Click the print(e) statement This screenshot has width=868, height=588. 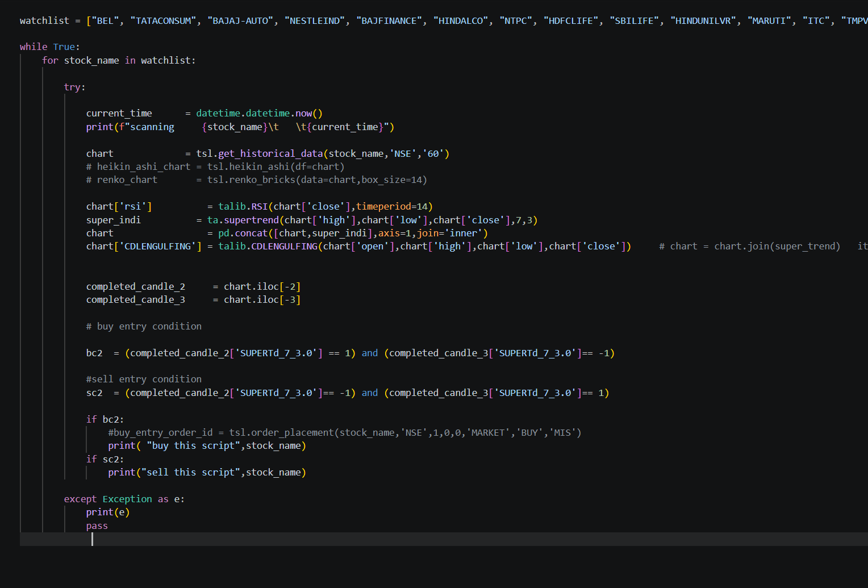click(x=108, y=512)
